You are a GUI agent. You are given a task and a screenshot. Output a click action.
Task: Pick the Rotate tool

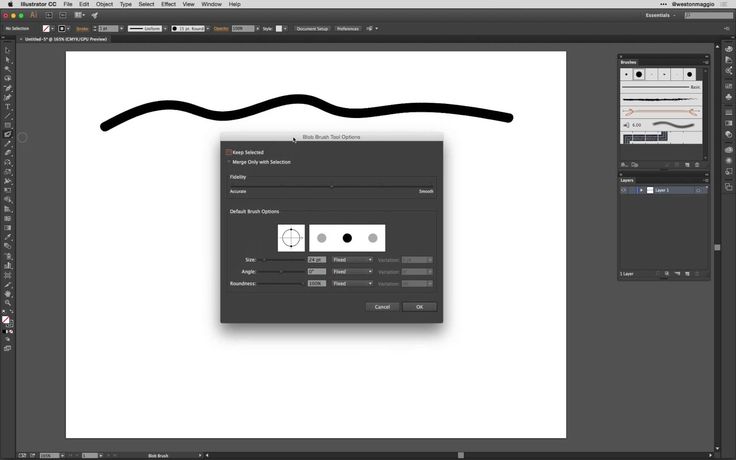(8, 162)
